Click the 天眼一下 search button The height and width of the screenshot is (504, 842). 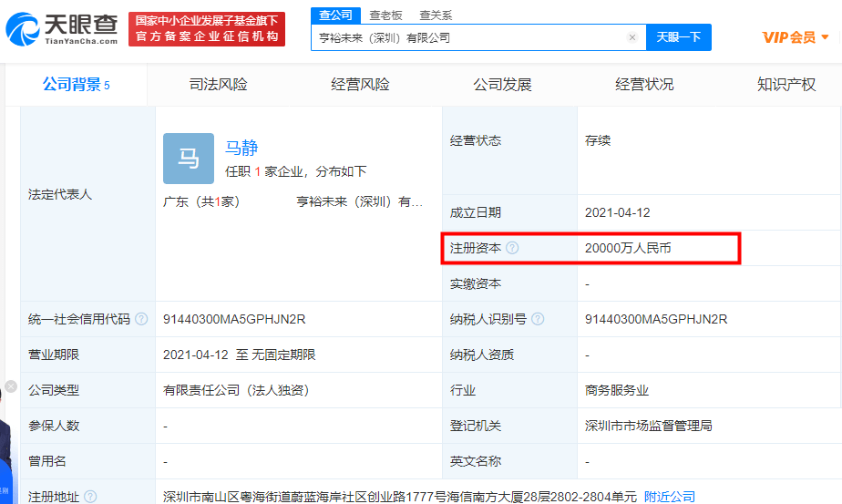coord(679,37)
